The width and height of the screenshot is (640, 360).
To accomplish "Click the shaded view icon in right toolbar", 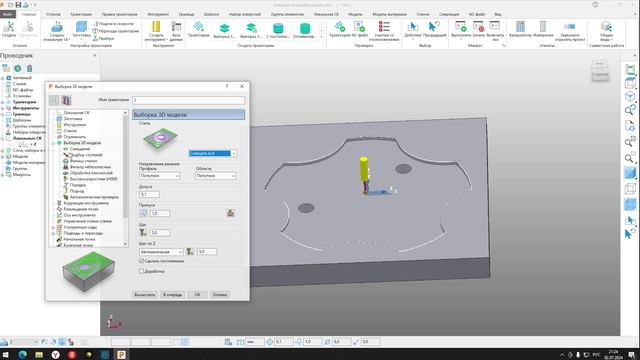I will point(630,173).
